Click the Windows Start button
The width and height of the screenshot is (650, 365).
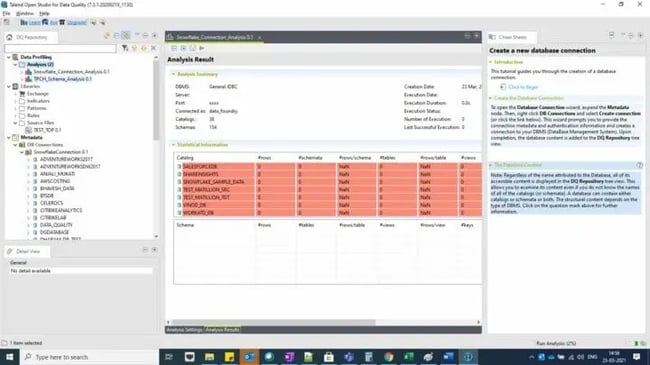[x=10, y=357]
